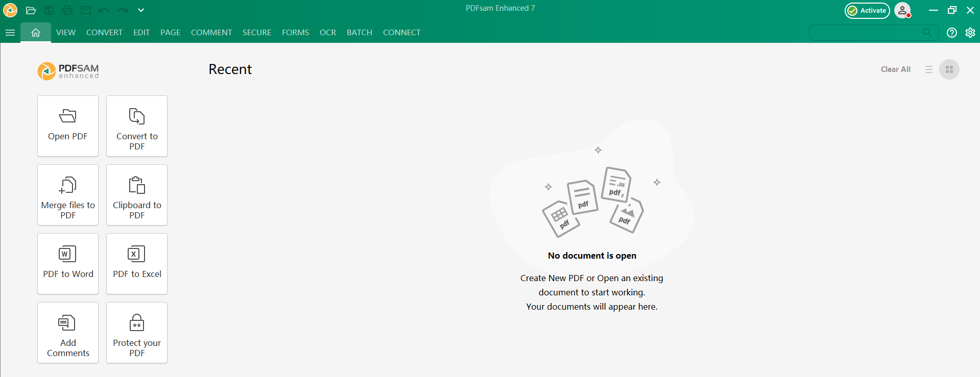Screen dimensions: 980x377
Task: Open the PAGE tab
Action: point(170,33)
